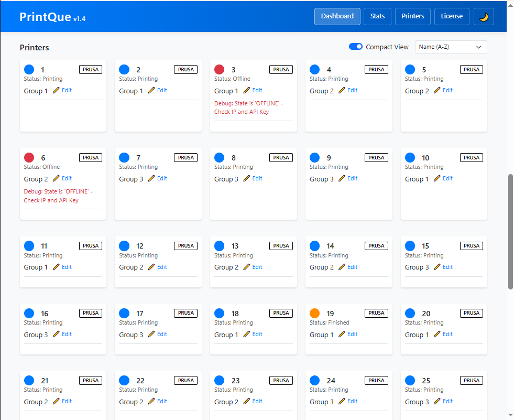The height and width of the screenshot is (420, 514).
Task: Click the pencil icon on printer 20
Action: point(437,334)
